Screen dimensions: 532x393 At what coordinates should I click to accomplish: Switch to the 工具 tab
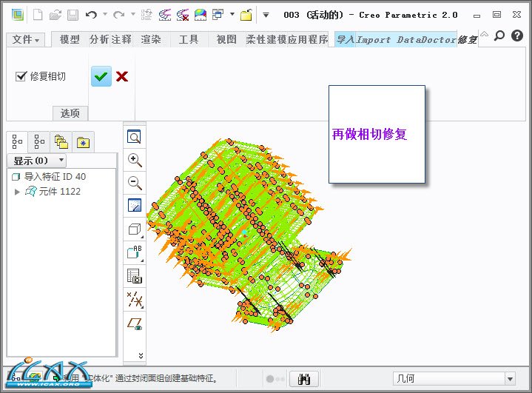[x=189, y=39]
